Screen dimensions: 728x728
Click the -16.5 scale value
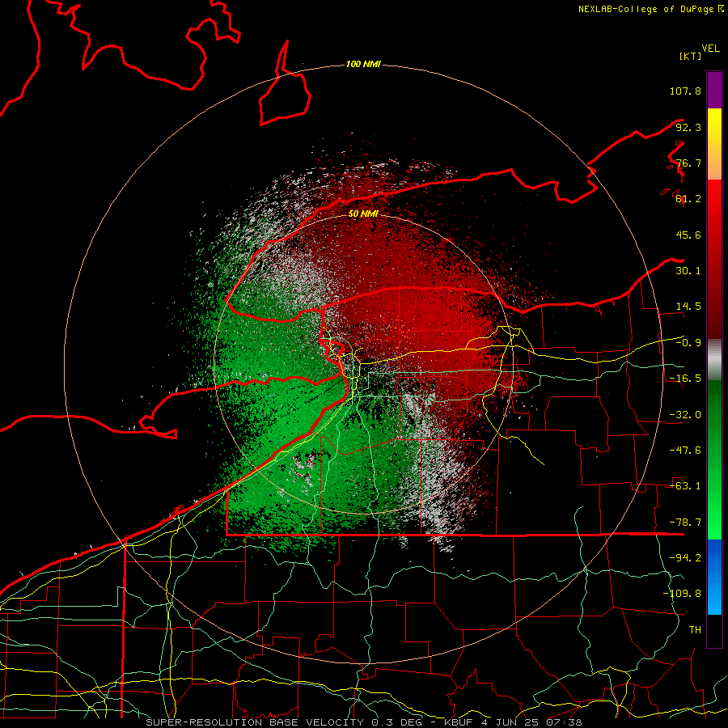pyautogui.click(x=685, y=379)
